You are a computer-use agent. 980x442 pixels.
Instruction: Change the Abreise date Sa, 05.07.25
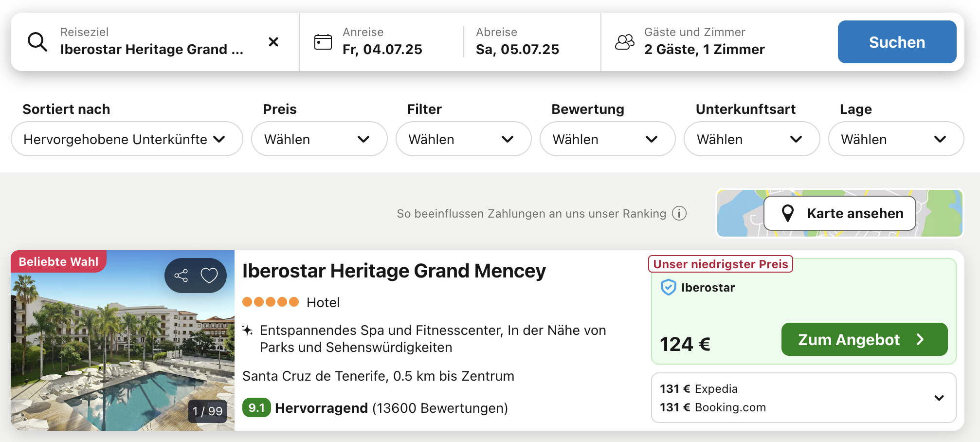click(x=517, y=49)
